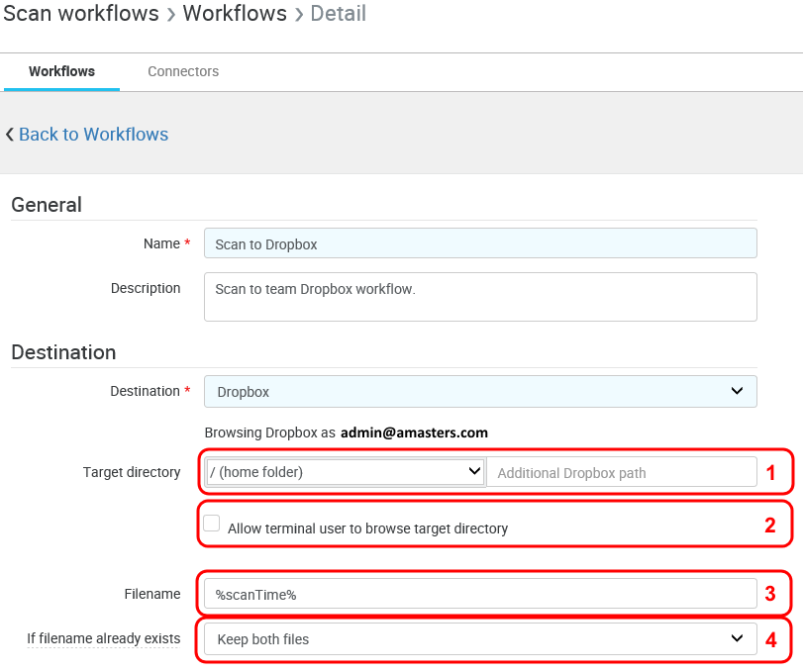The width and height of the screenshot is (803, 672).
Task: Click the red annotation number 4
Action: point(770,640)
